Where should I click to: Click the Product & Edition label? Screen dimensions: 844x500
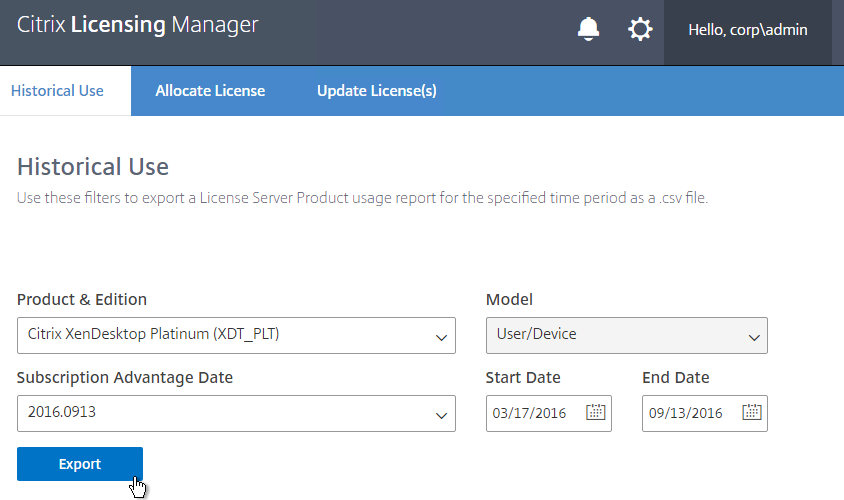click(82, 299)
